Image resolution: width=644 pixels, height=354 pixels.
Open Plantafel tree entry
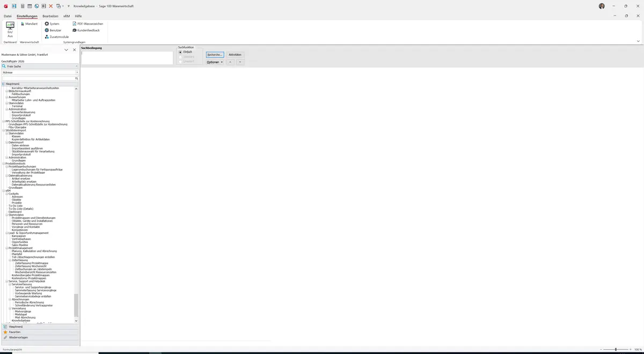pos(17,254)
